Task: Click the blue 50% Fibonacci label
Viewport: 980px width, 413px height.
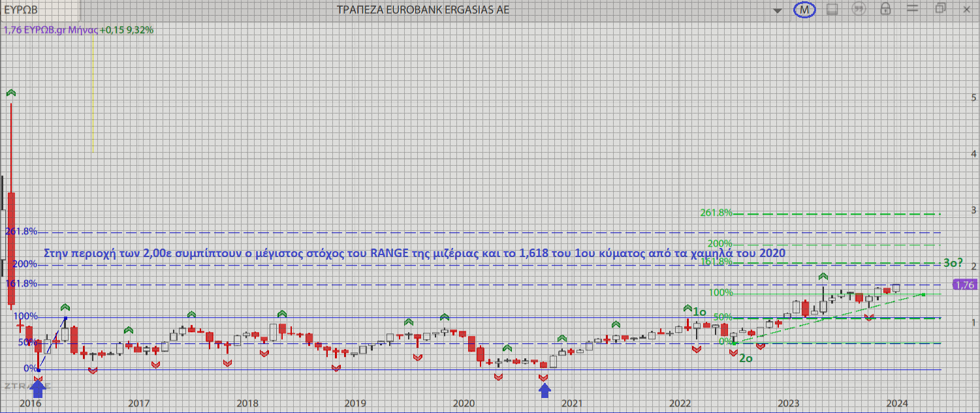Action: click(28, 343)
